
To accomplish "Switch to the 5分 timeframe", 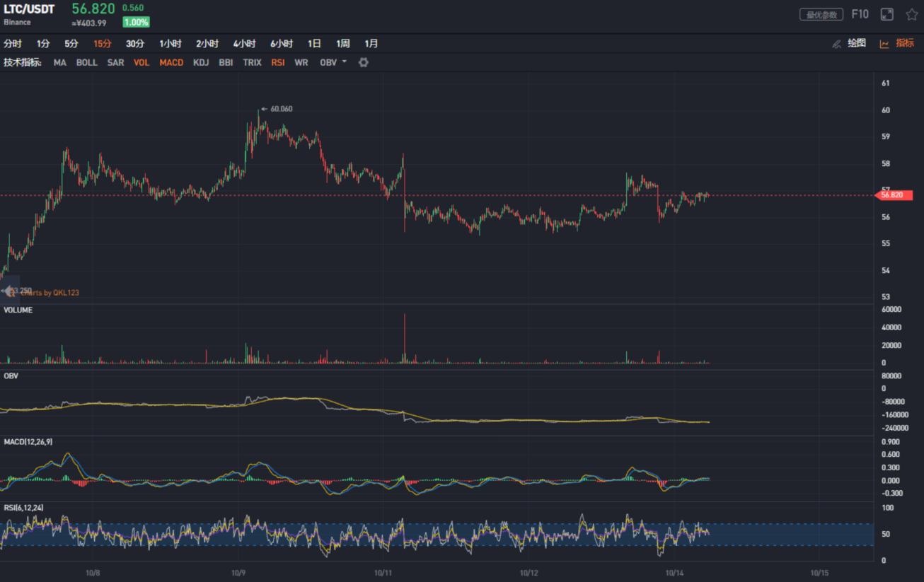I will (x=71, y=43).
